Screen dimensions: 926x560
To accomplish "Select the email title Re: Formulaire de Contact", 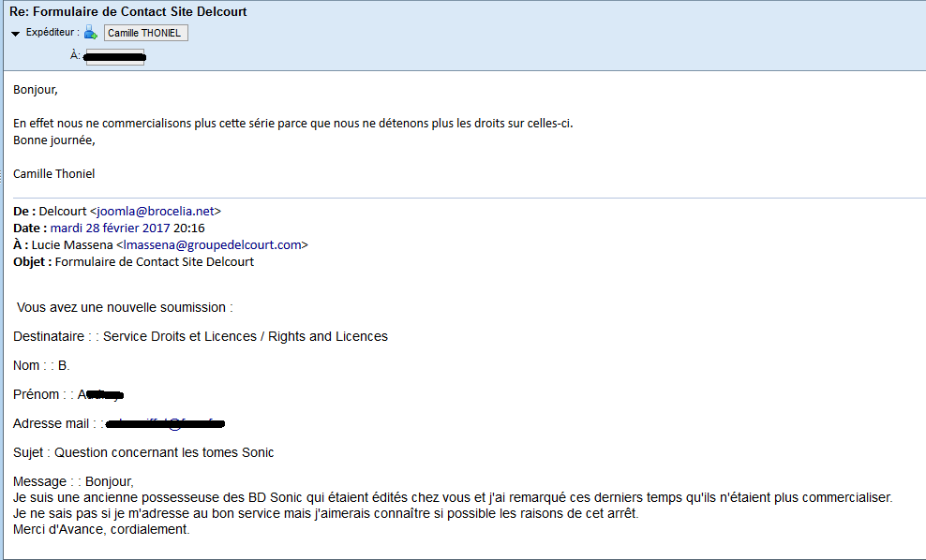I will click(128, 12).
